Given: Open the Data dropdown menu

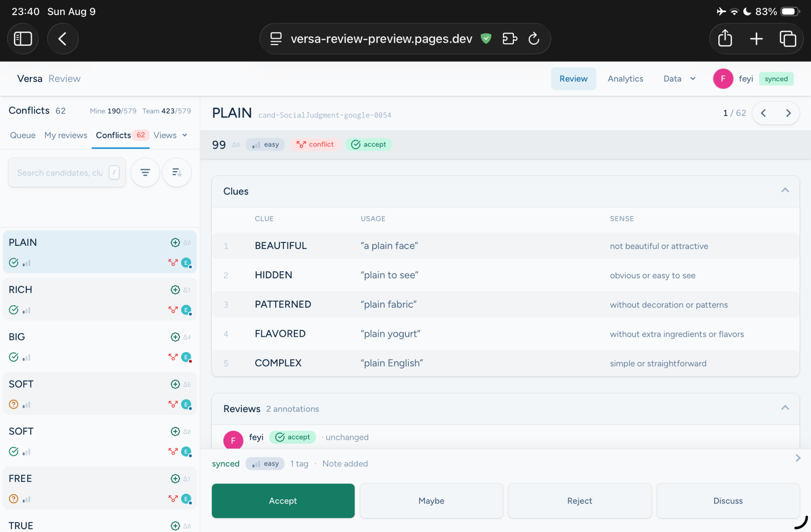Looking at the screenshot, I should [x=680, y=79].
